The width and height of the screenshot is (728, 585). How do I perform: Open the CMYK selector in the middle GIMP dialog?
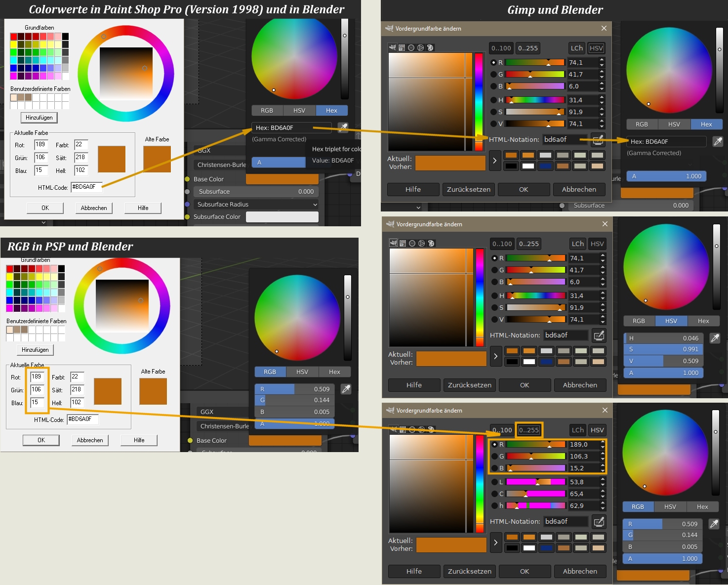[403, 243]
